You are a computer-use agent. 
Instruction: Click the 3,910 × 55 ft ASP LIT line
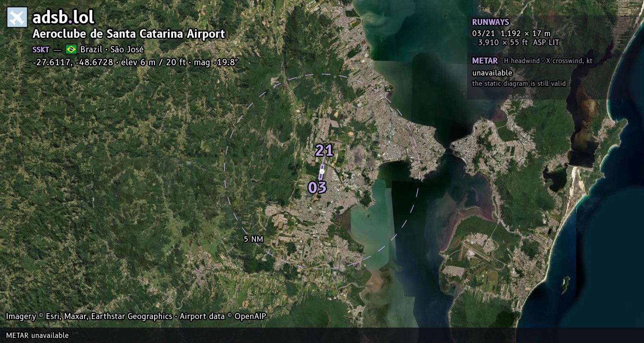point(519,42)
